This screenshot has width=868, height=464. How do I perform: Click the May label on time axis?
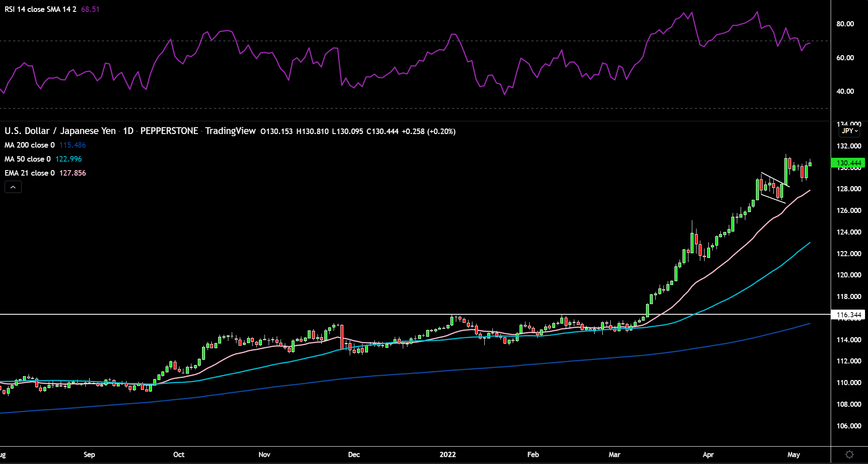pos(793,455)
